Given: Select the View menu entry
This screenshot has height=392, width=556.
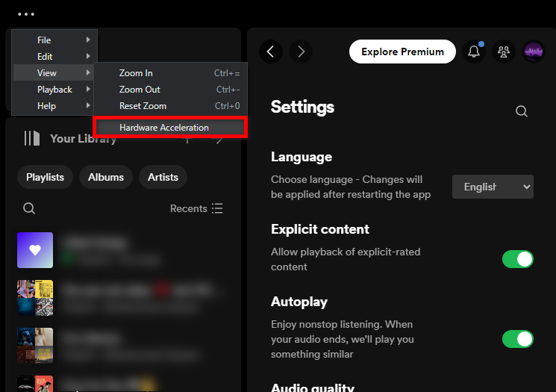Looking at the screenshot, I should [54, 72].
